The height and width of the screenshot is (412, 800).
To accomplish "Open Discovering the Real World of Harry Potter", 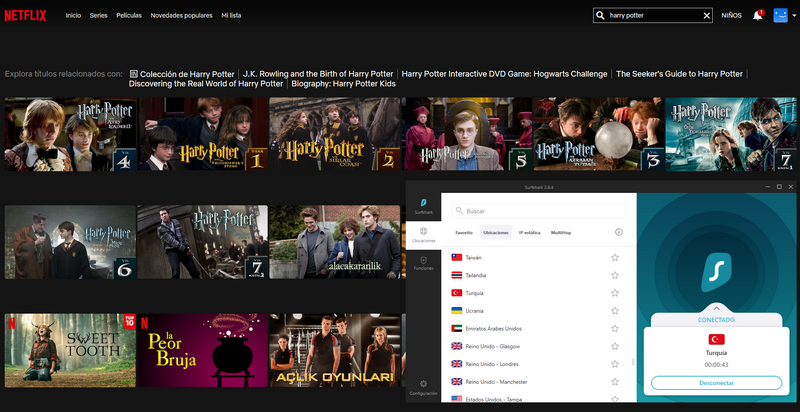I will [206, 84].
